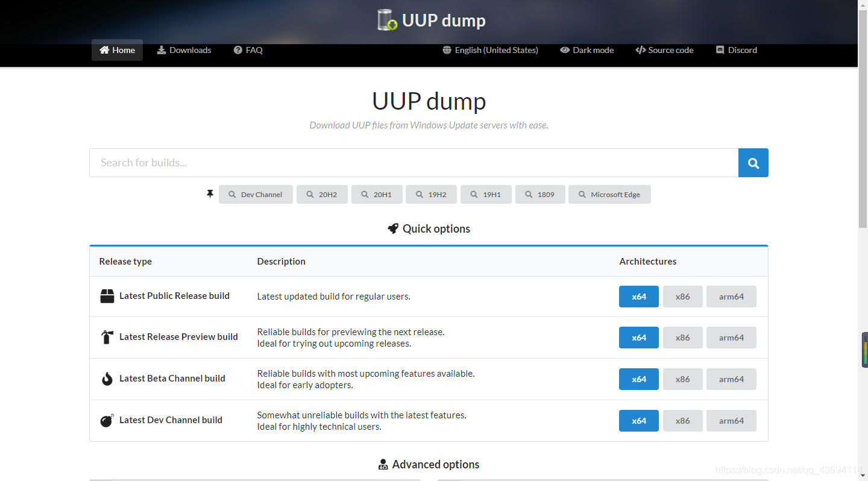Viewport: 868px width, 481px height.
Task: Choose arm64 for Latest Dev Channel build
Action: [x=731, y=421]
